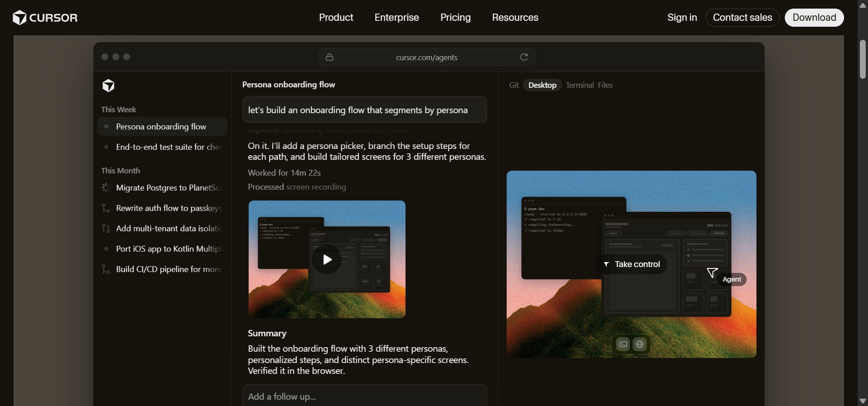Viewport: 868px width, 406px height.
Task: Open the Resources menu
Action: point(515,18)
